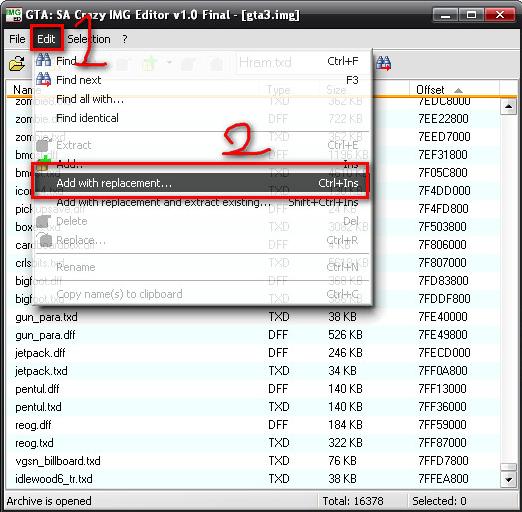Choose Add with replacement… entry
Viewport: 522px width, 512px height.
coord(202,183)
